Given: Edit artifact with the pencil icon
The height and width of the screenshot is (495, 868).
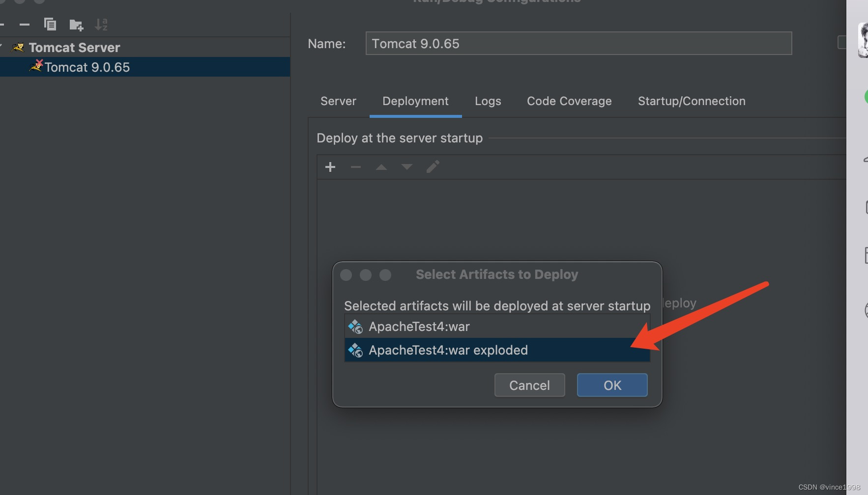Looking at the screenshot, I should click(433, 167).
